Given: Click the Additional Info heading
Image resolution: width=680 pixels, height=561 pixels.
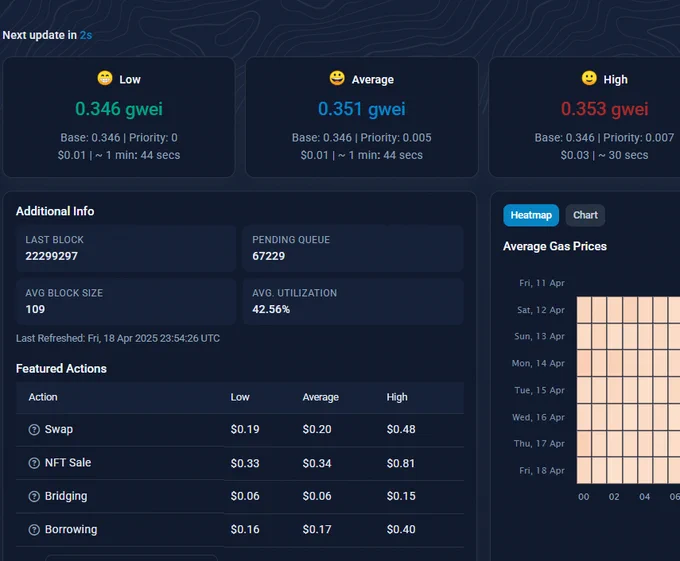Looking at the screenshot, I should (x=55, y=211).
